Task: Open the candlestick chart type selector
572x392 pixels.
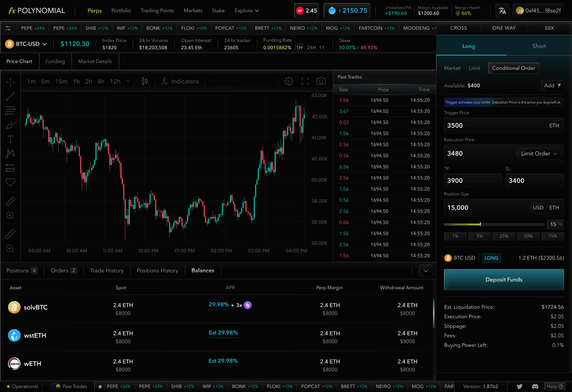Action: coord(145,81)
